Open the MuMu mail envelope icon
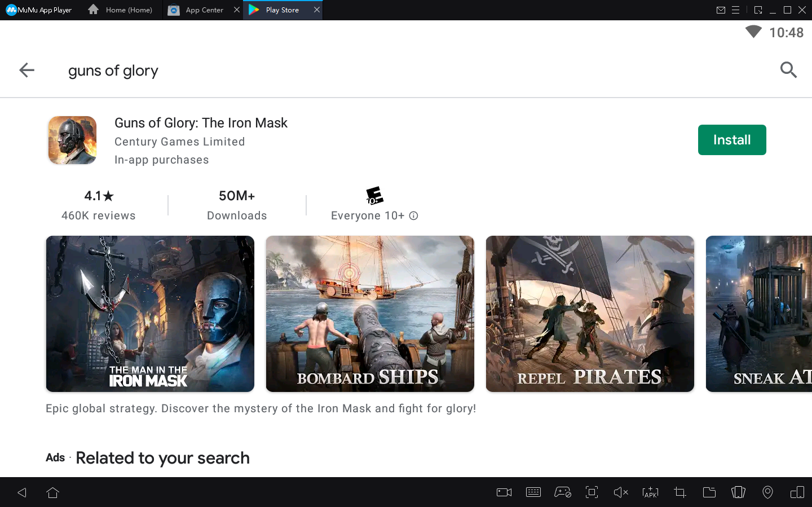Viewport: 812px width, 507px height. 721,10
